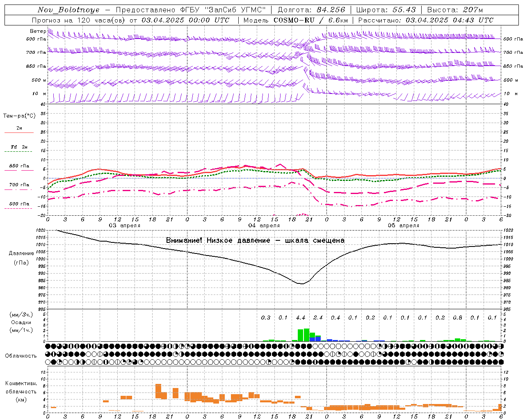Image resolution: width=525 pixels, height=420 pixels.
Task: Click the 05 апреля date label
Action: pyautogui.click(x=403, y=226)
